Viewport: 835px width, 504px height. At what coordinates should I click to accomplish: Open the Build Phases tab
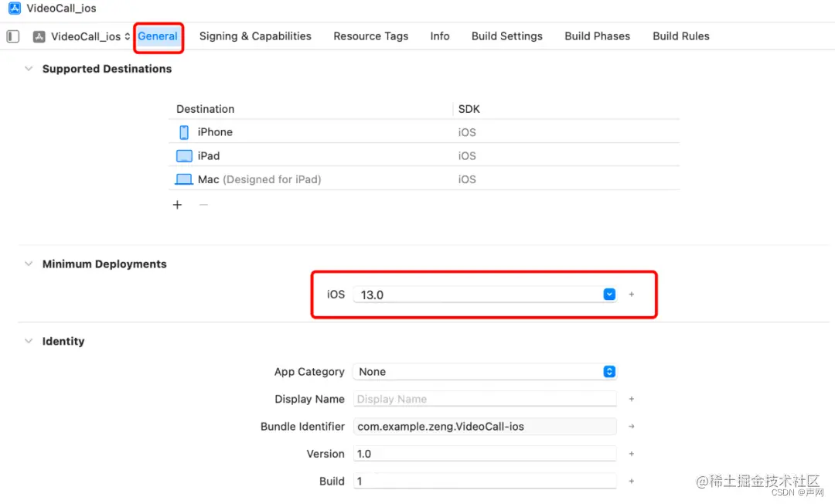click(597, 36)
